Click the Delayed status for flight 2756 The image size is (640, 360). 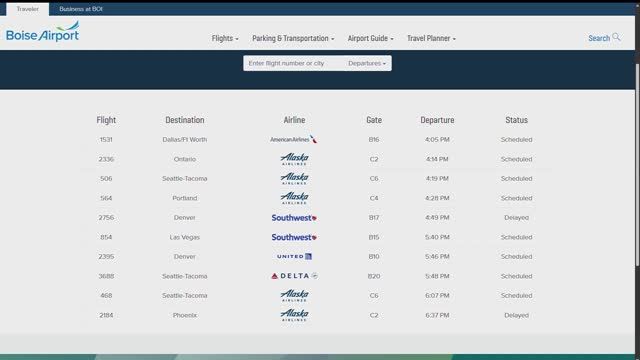(x=516, y=218)
